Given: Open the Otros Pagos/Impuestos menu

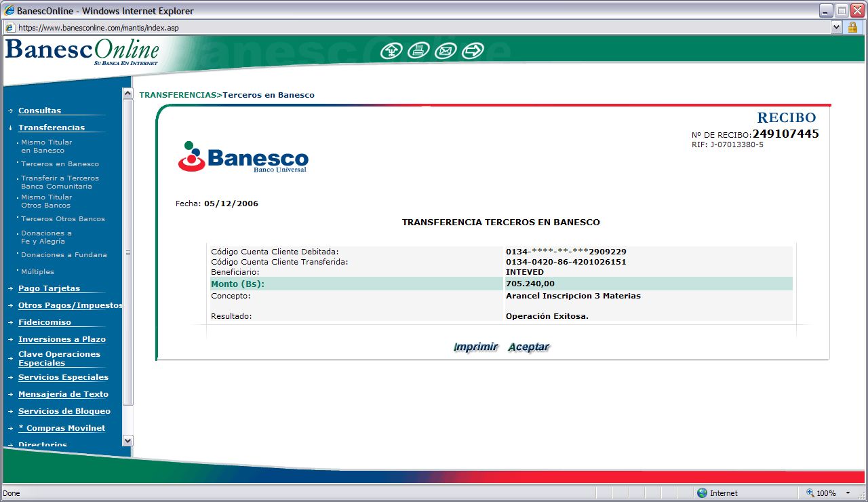Looking at the screenshot, I should coord(71,305).
